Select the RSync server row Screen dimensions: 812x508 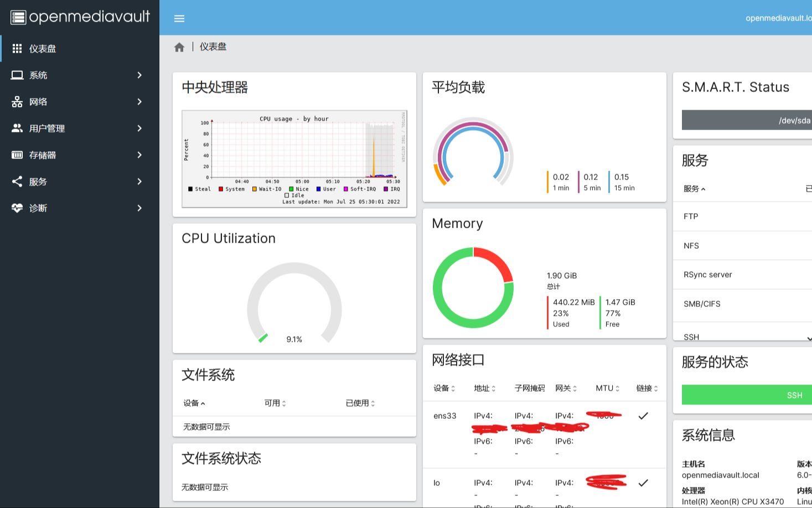click(742, 274)
